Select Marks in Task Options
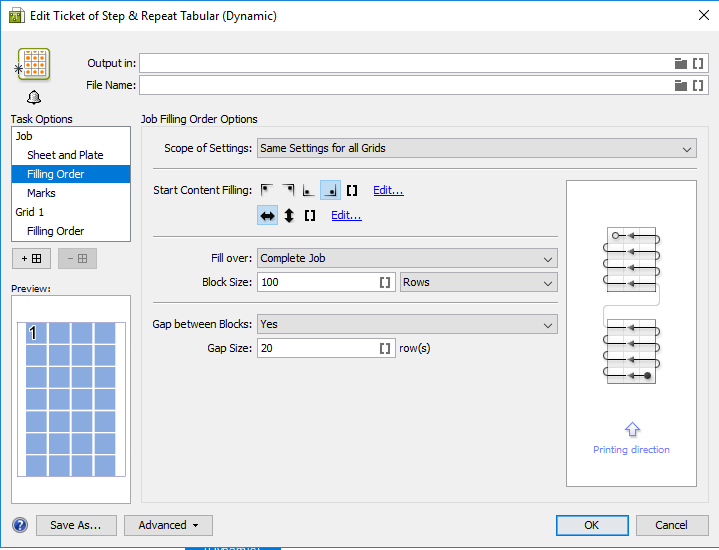The height and width of the screenshot is (550, 719). click(71, 193)
